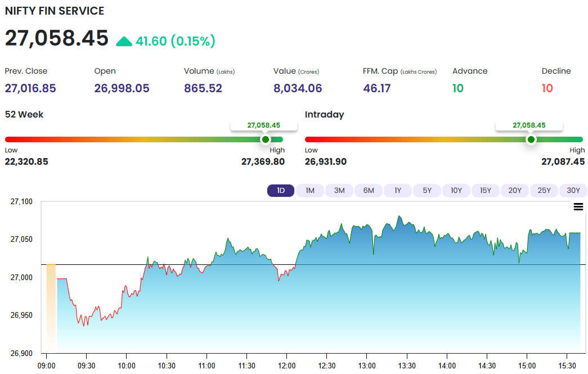Click the FFM. Cap value 46.17
The height and width of the screenshot is (374, 588).
click(377, 88)
